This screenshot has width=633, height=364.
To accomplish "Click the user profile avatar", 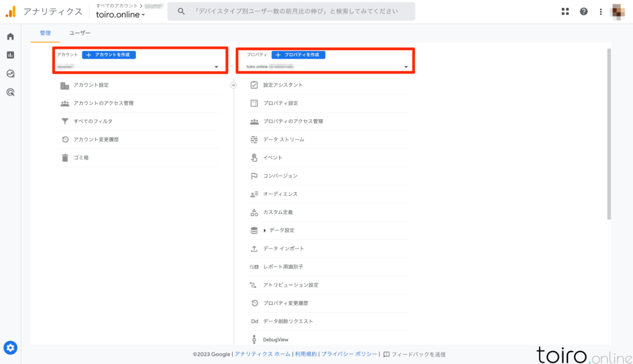I will [x=619, y=11].
